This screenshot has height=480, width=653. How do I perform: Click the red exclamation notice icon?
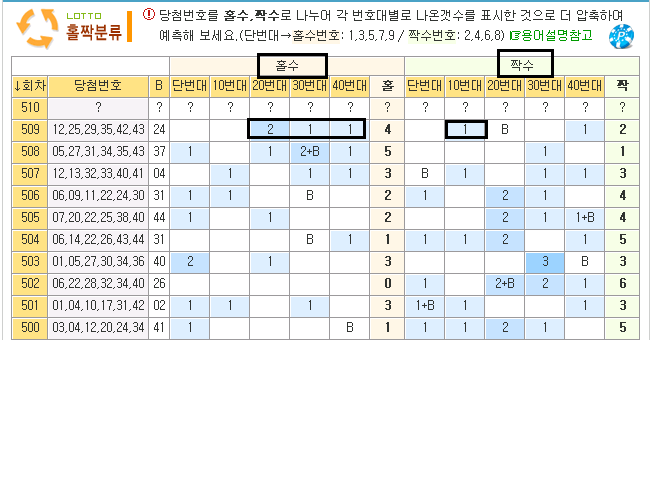pos(149,14)
